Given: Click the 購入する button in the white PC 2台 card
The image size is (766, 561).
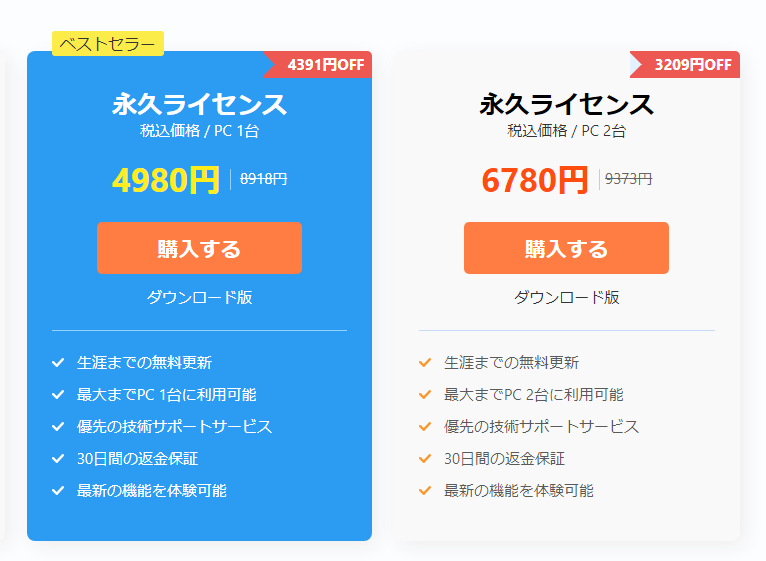Looking at the screenshot, I should [x=566, y=248].
